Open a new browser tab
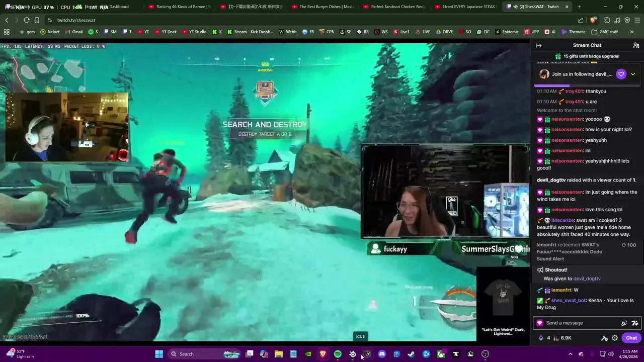Viewport: 644px width, 362px height. (x=579, y=7)
